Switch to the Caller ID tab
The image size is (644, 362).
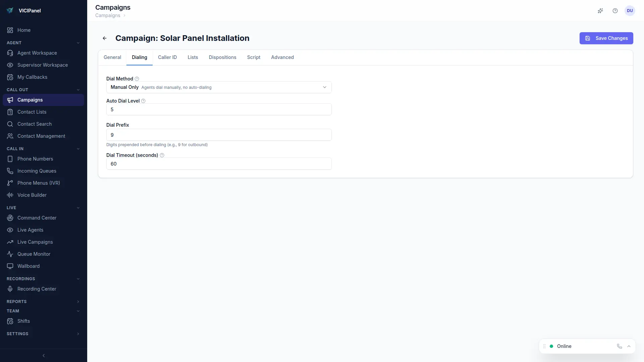tap(167, 57)
